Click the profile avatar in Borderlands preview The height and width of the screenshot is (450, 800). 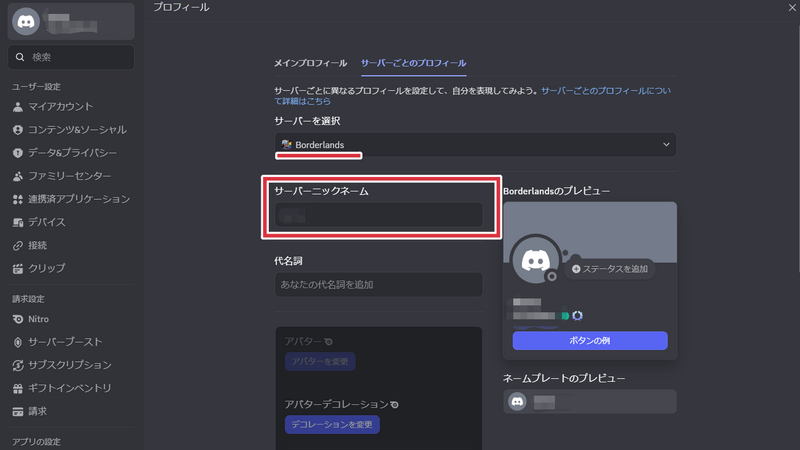coord(535,260)
